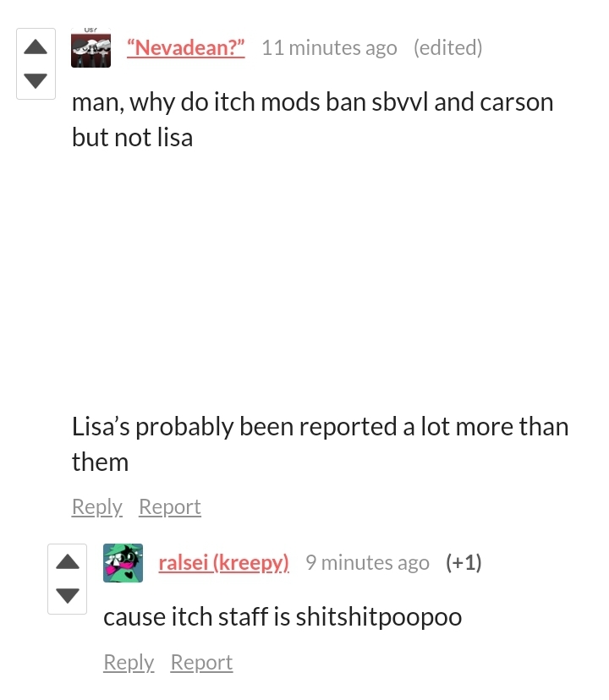Upvote the comment by "Nevadean?"

(x=36, y=46)
